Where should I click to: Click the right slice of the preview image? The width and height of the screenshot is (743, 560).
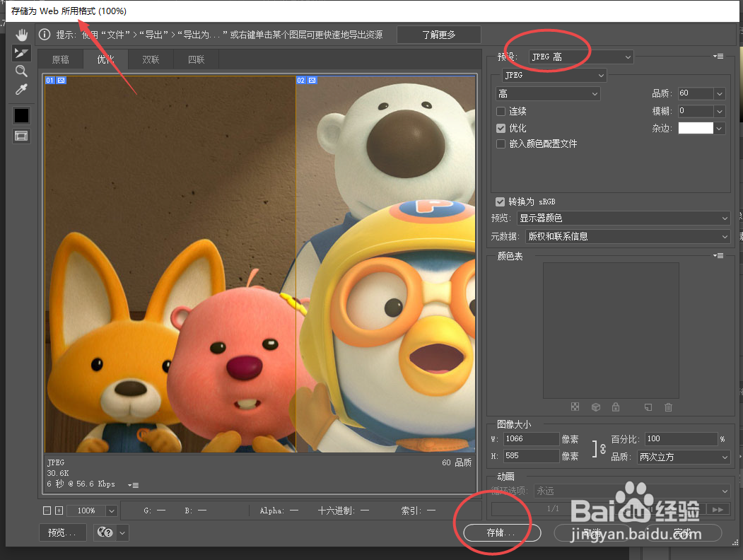click(x=386, y=264)
